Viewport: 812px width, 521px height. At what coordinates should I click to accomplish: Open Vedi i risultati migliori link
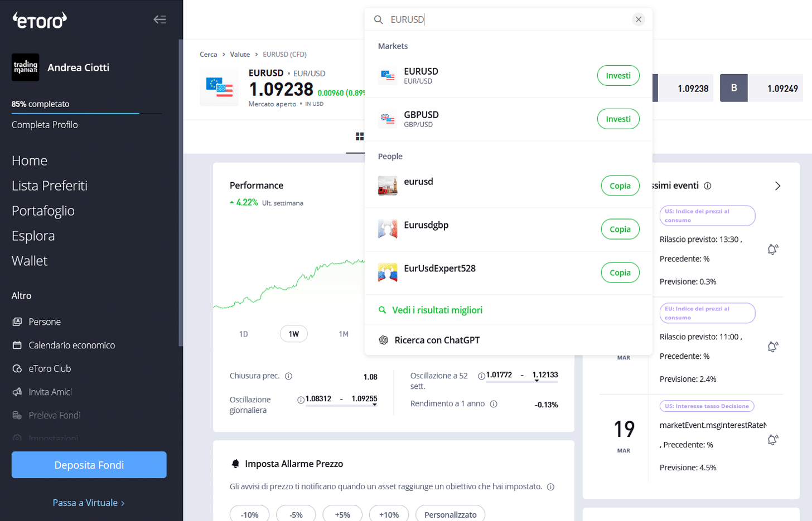[x=437, y=310]
